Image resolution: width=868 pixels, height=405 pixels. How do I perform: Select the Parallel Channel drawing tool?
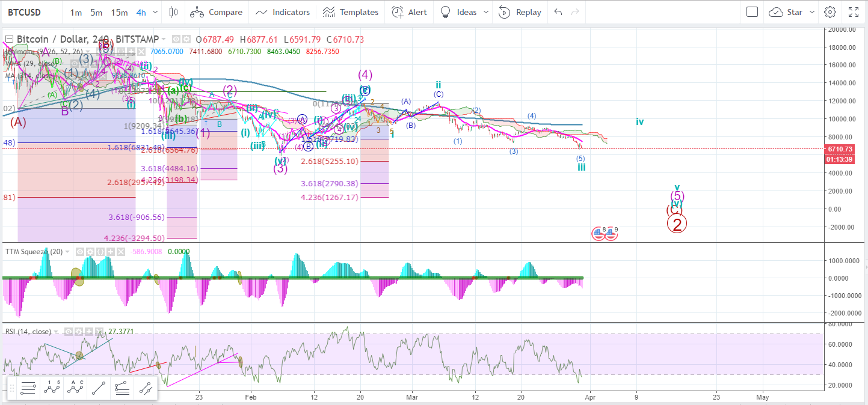(x=145, y=389)
